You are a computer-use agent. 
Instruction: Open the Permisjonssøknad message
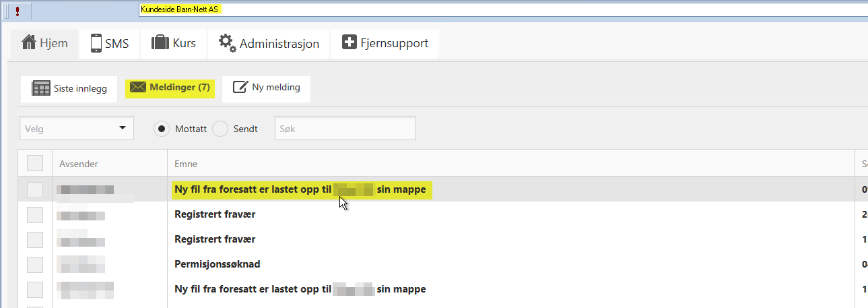coord(216,264)
